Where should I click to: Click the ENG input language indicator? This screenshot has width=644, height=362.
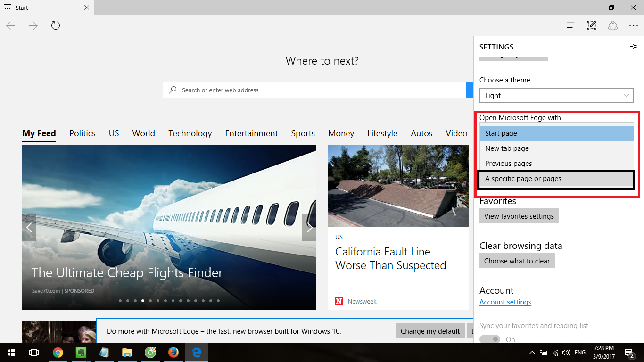click(x=580, y=353)
